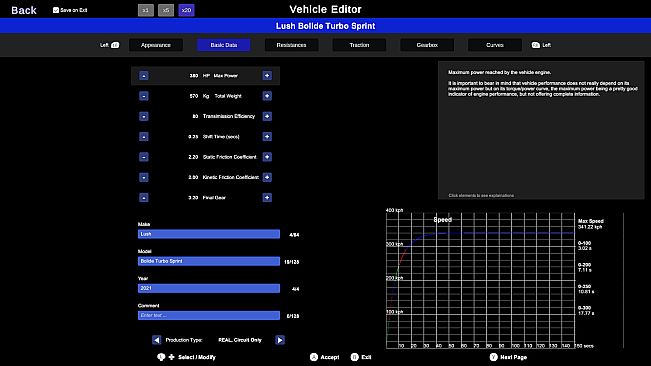Lower Transmission Efficiency using minus
Screen dimensions: 651x366
click(x=144, y=117)
